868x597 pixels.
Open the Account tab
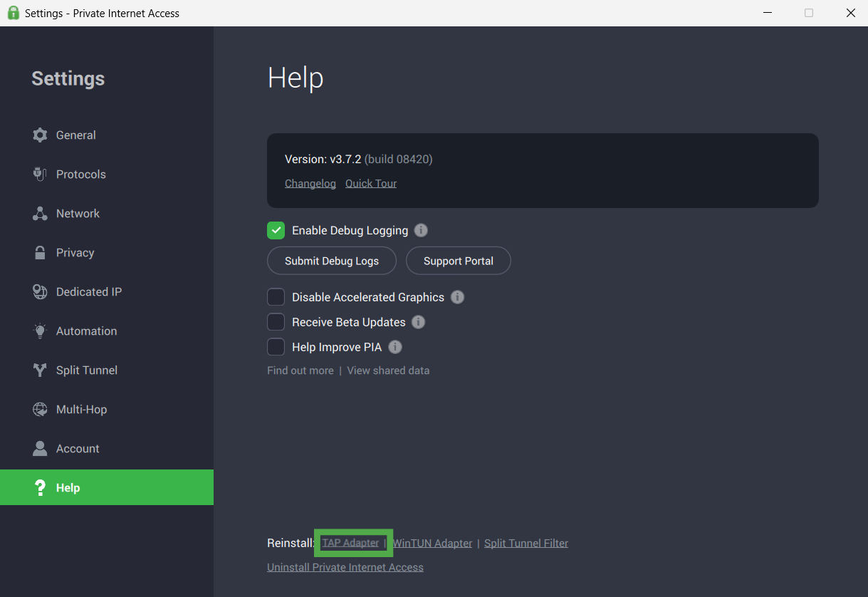107,448
